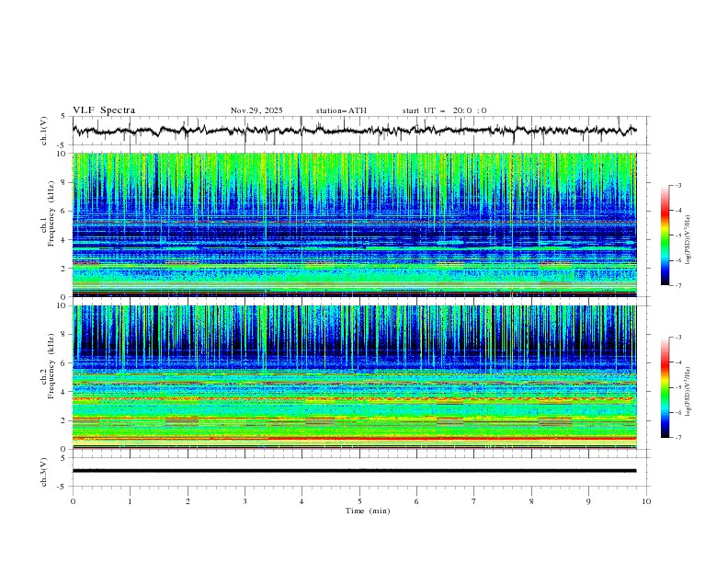The width and height of the screenshot is (728, 563).
Task: Click the "ch.2 Frequency (kHz)" axis label
Action: point(48,365)
